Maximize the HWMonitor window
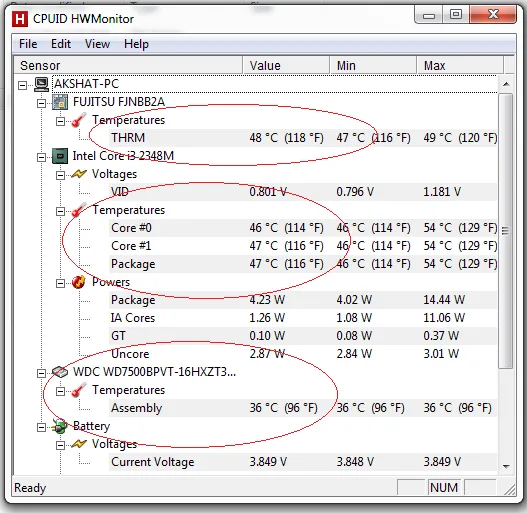This screenshot has height=513, width=527. [456, 15]
